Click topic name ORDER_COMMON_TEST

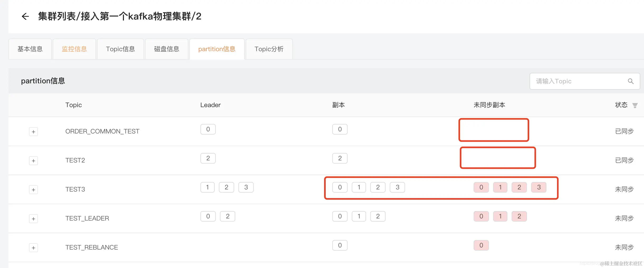point(102,131)
